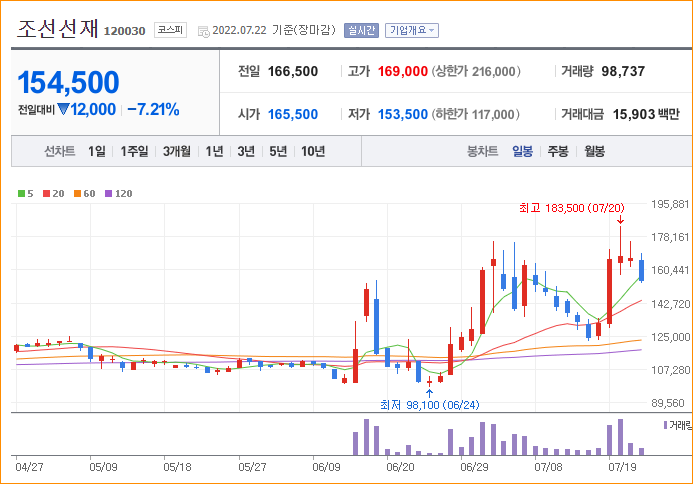The image size is (693, 484).
Task: Switch to 월봉 monthly candle chart
Action: pos(594,151)
